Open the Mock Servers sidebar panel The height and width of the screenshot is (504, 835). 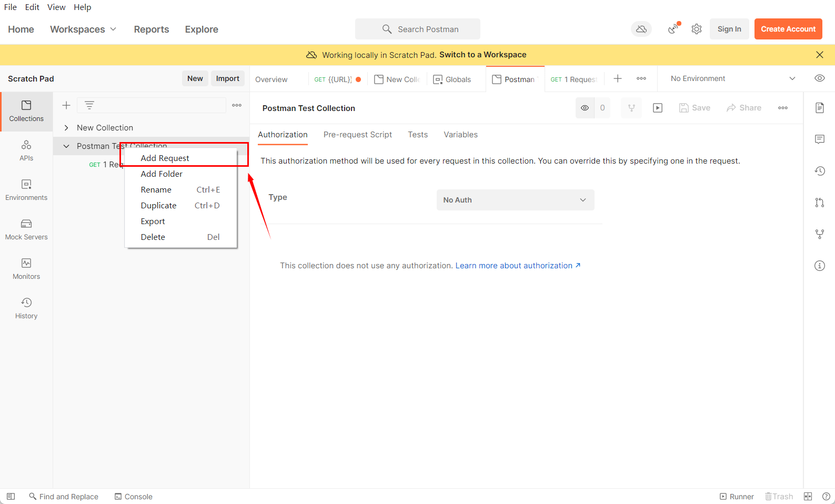26,229
